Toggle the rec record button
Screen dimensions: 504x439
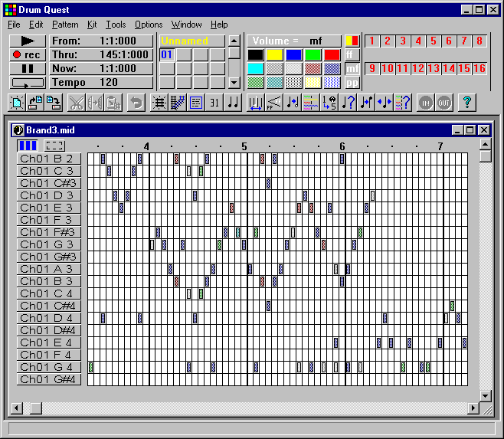(27, 54)
